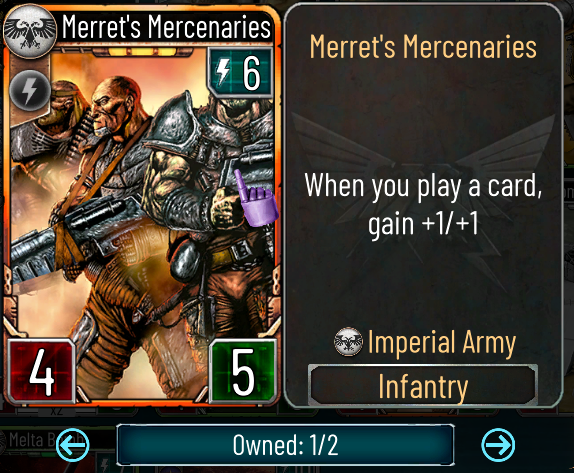Click the red attack value 4
This screenshot has height=473, width=574.
click(x=41, y=371)
